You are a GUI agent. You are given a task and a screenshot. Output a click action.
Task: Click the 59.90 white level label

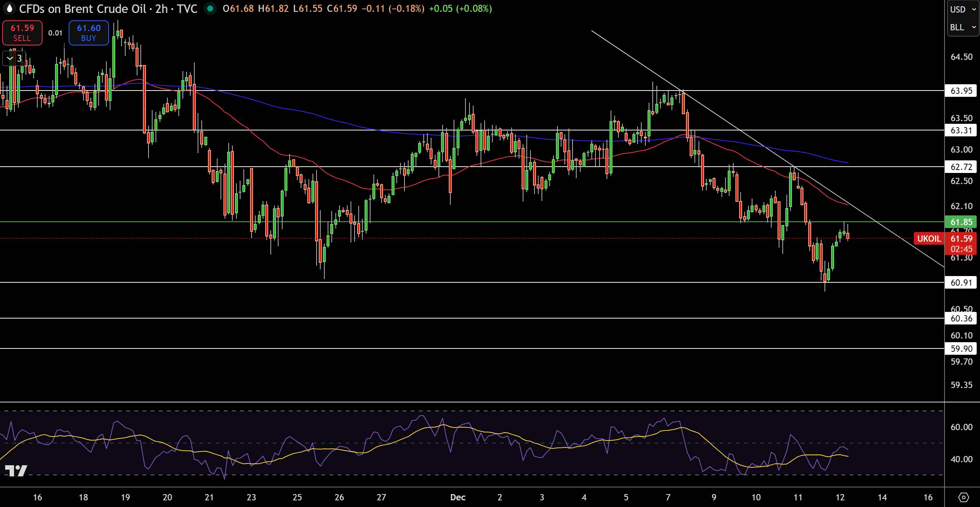click(x=961, y=348)
